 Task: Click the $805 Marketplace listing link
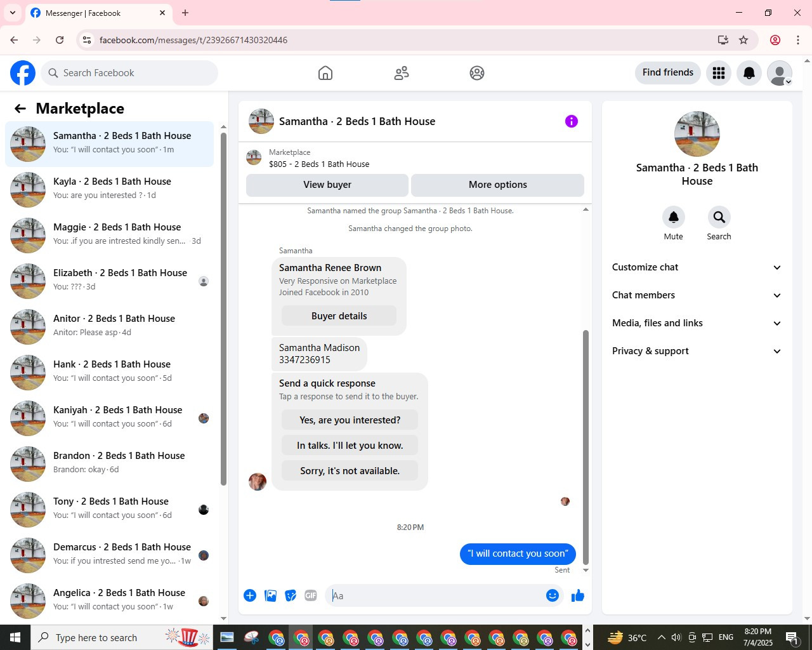coord(319,164)
